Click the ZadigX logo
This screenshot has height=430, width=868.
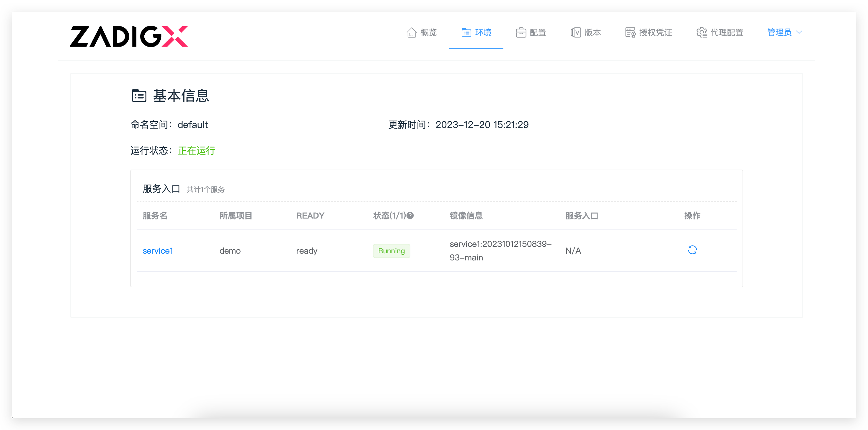128,36
